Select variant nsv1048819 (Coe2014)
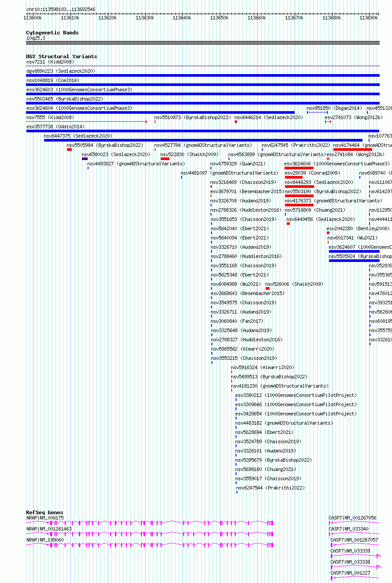This screenshot has height=583, width=392. [x=53, y=80]
